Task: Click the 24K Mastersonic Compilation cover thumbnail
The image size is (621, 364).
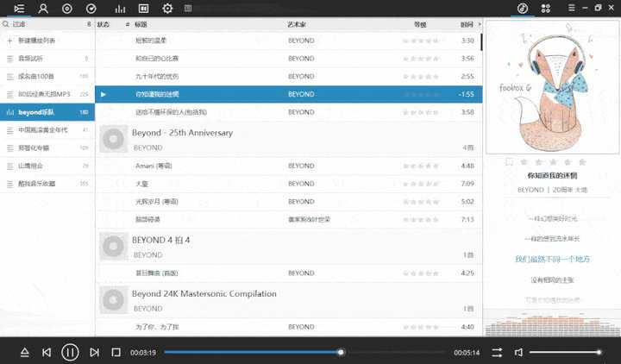Action: (x=113, y=300)
